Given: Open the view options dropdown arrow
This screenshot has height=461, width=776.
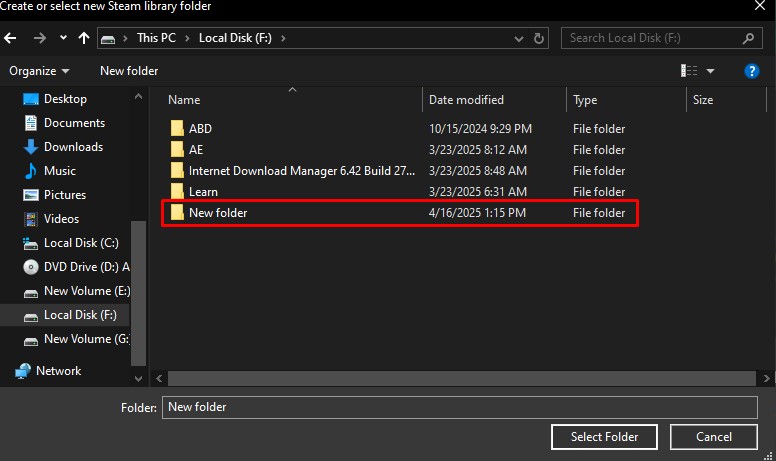Looking at the screenshot, I should coord(710,71).
